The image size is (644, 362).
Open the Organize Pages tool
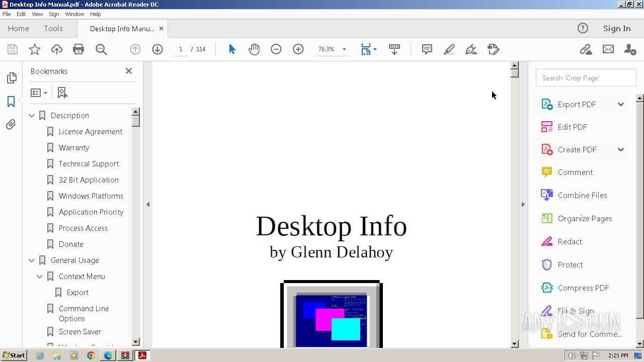pos(585,218)
